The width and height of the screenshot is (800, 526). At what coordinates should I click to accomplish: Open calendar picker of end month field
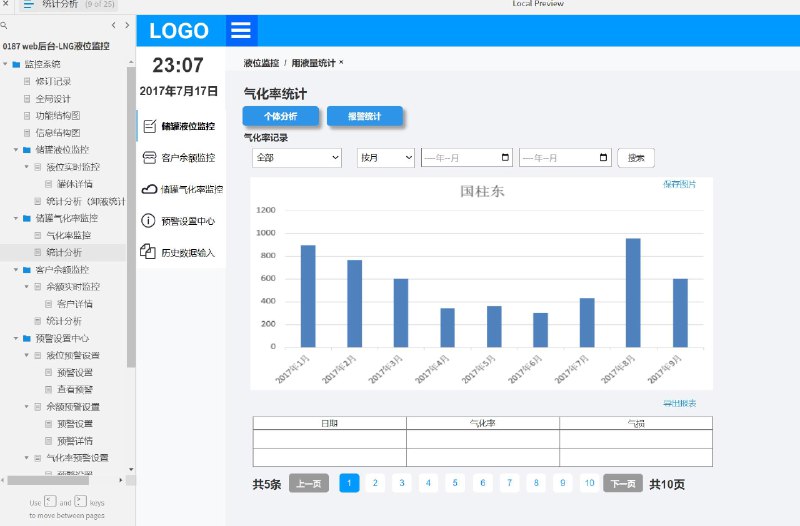click(603, 157)
